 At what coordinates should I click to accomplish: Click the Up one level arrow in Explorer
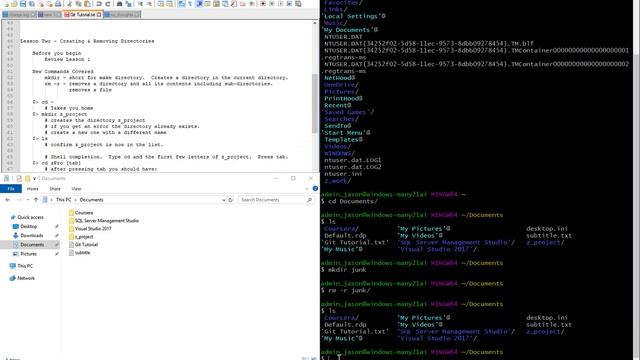[x=36, y=200]
